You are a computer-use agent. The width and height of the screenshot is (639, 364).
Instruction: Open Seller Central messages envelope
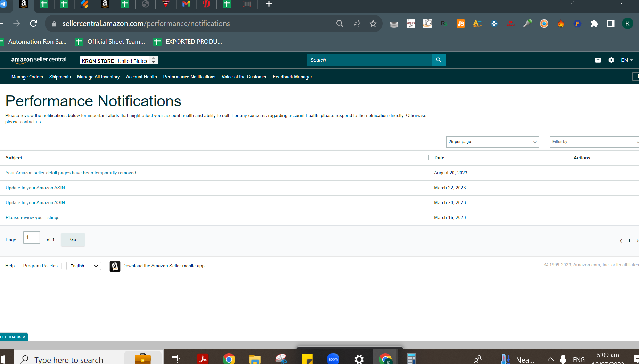[598, 60]
